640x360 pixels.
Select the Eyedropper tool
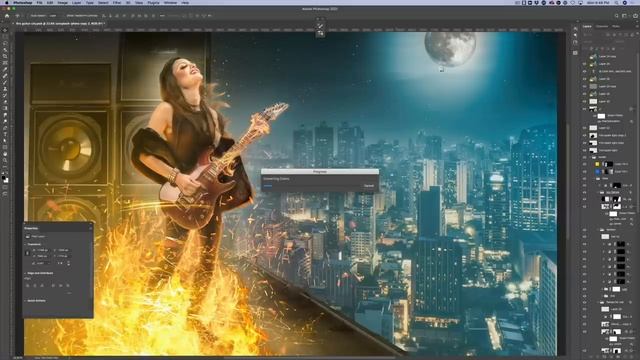coord(5,69)
